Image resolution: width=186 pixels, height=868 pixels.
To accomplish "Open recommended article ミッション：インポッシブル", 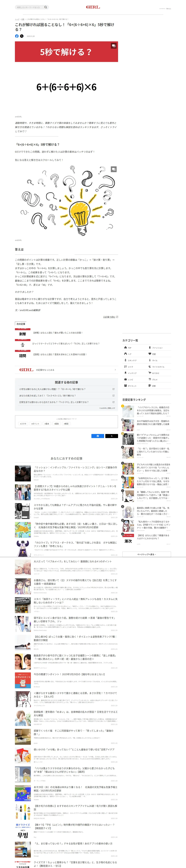I will click(76, 469).
